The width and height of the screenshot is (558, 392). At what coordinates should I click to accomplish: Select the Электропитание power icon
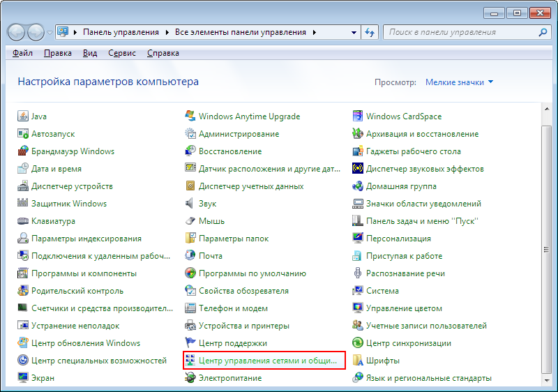190,378
